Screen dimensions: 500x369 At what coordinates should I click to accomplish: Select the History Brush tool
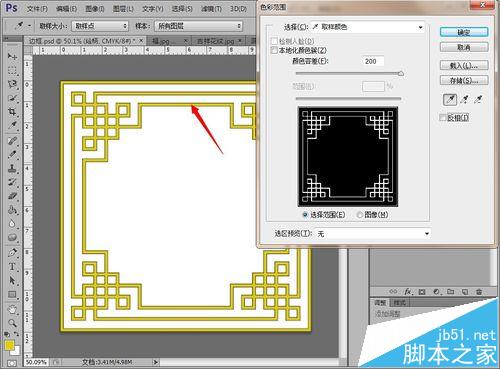pyautogui.click(x=12, y=182)
